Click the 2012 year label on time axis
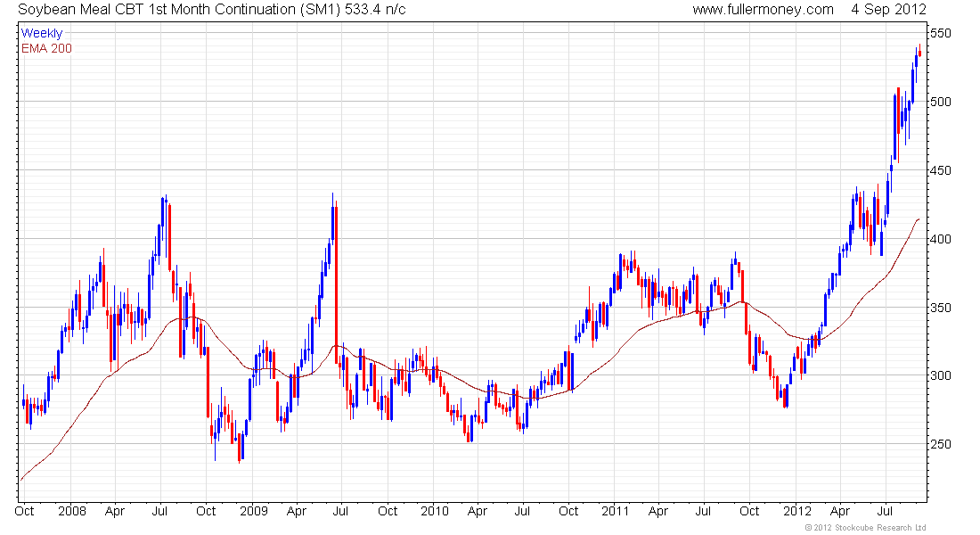This screenshot has height=535, width=980. coord(797,511)
